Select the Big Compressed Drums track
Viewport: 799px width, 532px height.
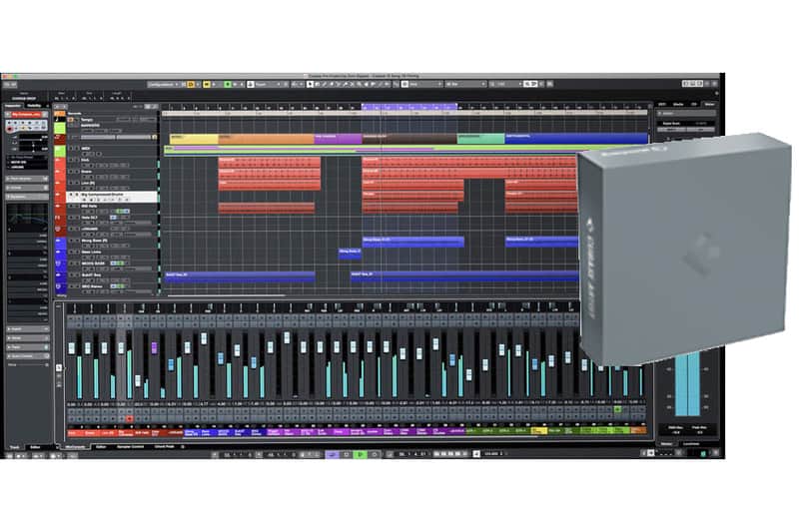click(x=111, y=197)
